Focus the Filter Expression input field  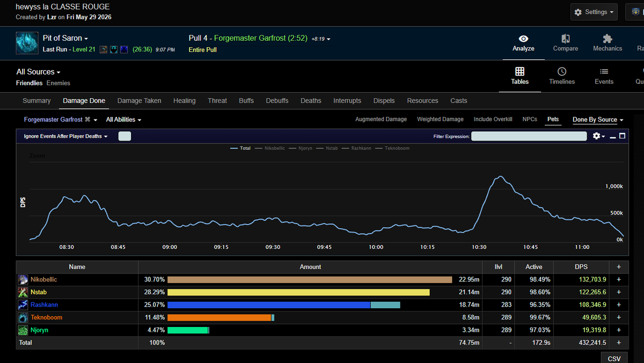click(529, 136)
